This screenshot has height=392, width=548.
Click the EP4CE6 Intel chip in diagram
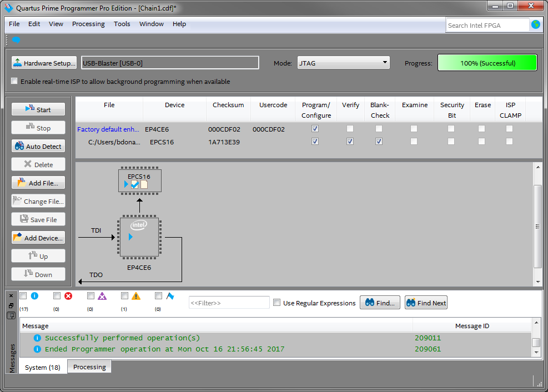139,237
